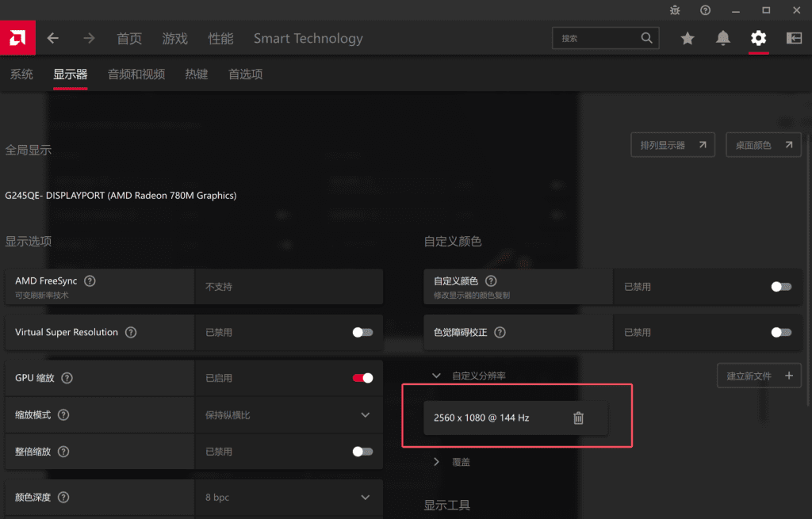Go forward with the right arrow
Image resolution: width=812 pixels, height=519 pixels.
coord(89,38)
